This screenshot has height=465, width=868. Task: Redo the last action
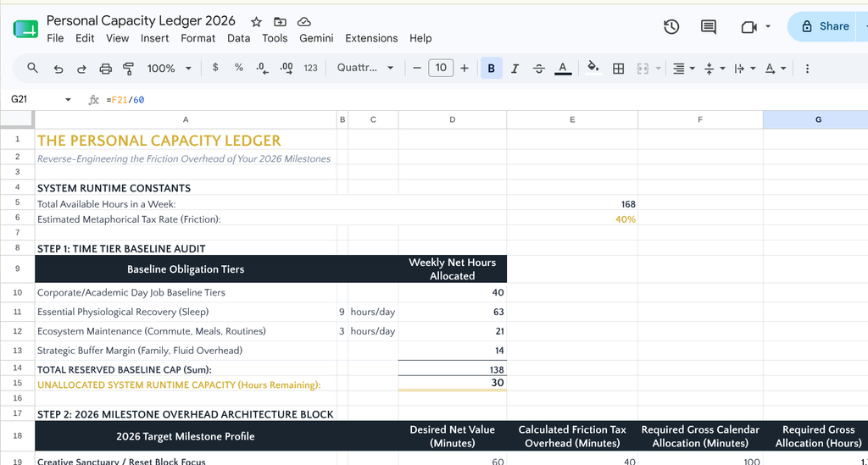pos(81,69)
